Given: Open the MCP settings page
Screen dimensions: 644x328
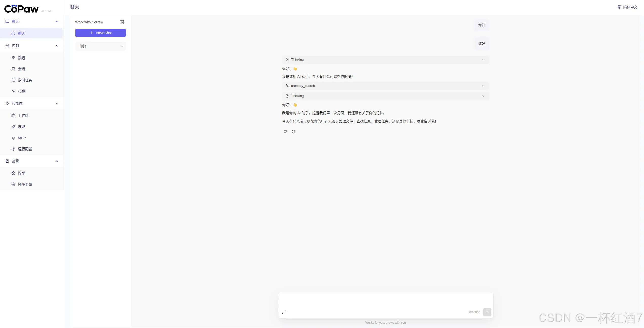Looking at the screenshot, I should (x=22, y=138).
